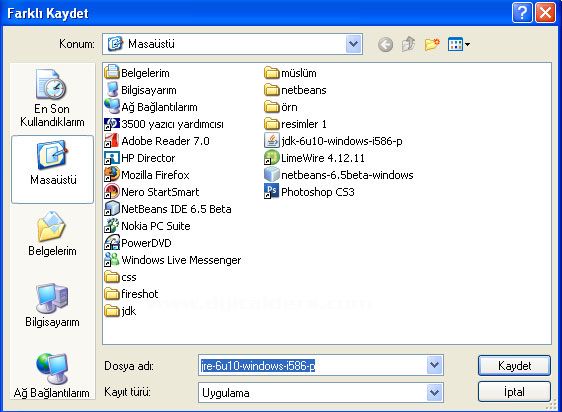The width and height of the screenshot is (562, 412).
Task: Select the HP Director shortcut icon
Action: [x=112, y=158]
